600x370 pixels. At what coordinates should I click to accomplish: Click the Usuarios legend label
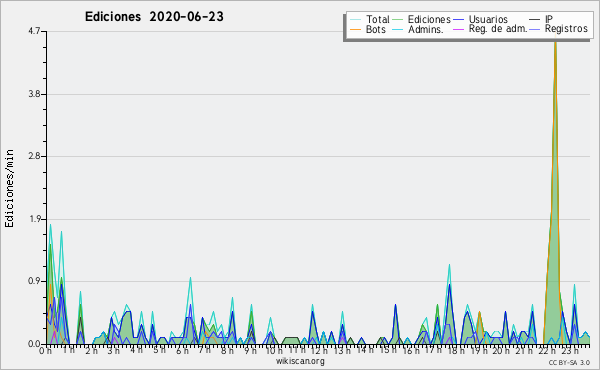coord(488,19)
